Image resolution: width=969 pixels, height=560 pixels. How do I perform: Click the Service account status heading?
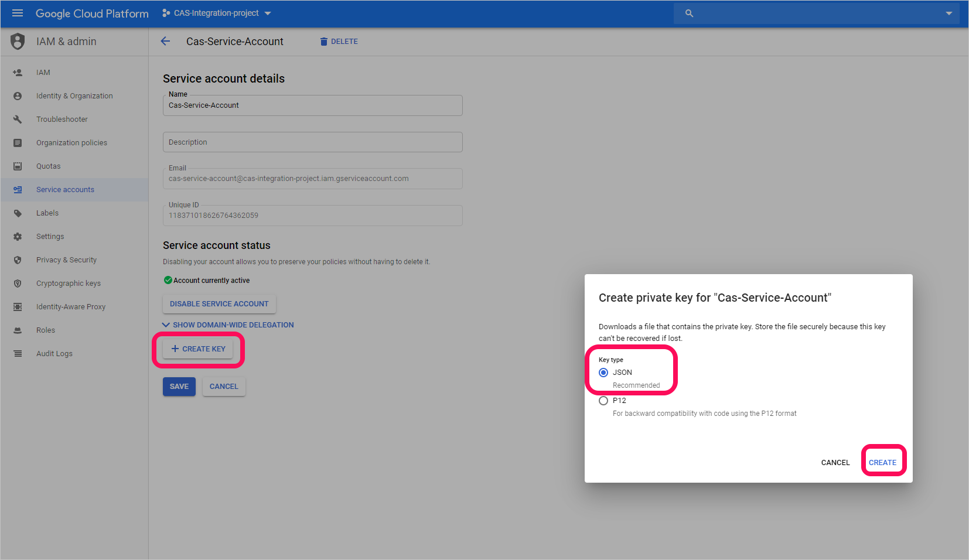pos(217,245)
